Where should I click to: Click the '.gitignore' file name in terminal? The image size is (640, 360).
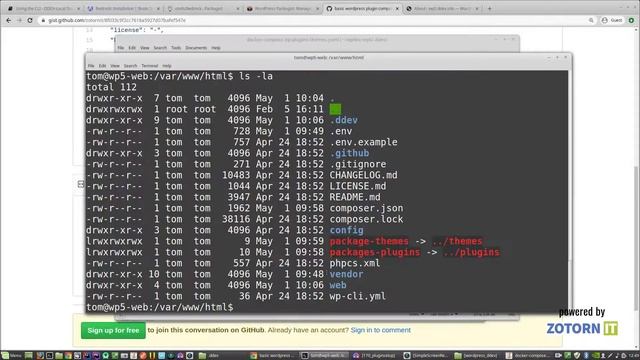pyautogui.click(x=358, y=164)
